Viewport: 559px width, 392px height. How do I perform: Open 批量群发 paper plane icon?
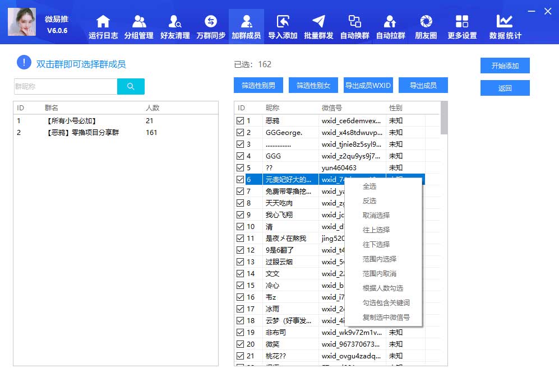(318, 22)
